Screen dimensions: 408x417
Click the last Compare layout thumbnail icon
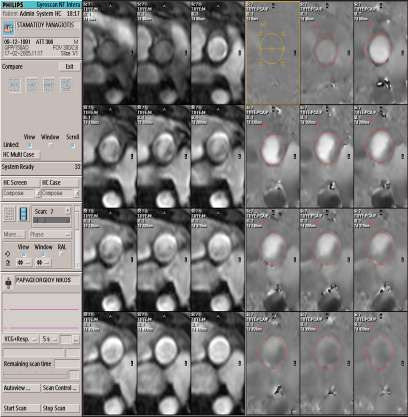click(66, 86)
